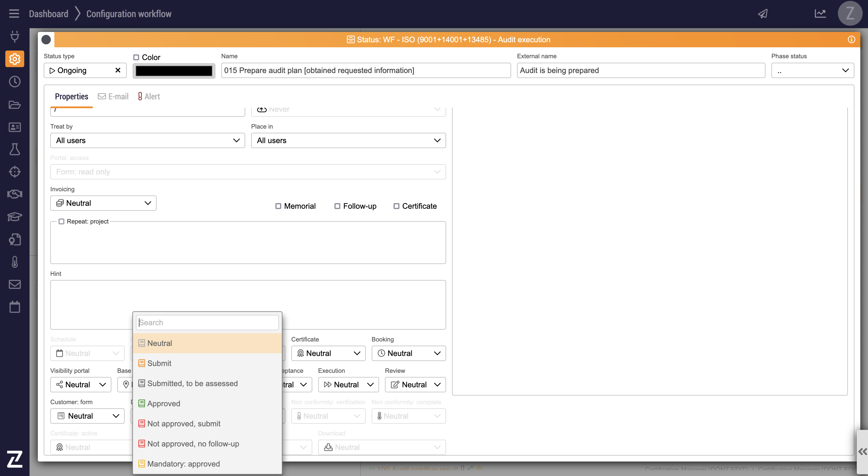The height and width of the screenshot is (476, 868).
Task: Open the chart statistics icon in header
Action: pos(820,14)
